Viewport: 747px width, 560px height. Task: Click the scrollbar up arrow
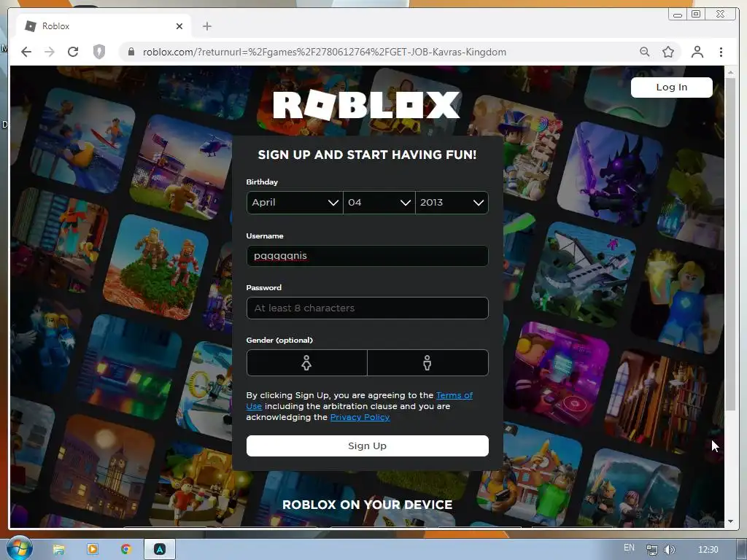[x=729, y=72]
